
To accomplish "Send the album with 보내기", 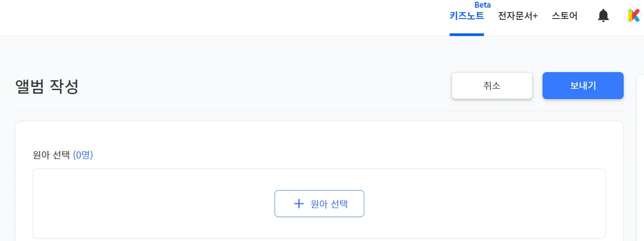I will pos(583,86).
